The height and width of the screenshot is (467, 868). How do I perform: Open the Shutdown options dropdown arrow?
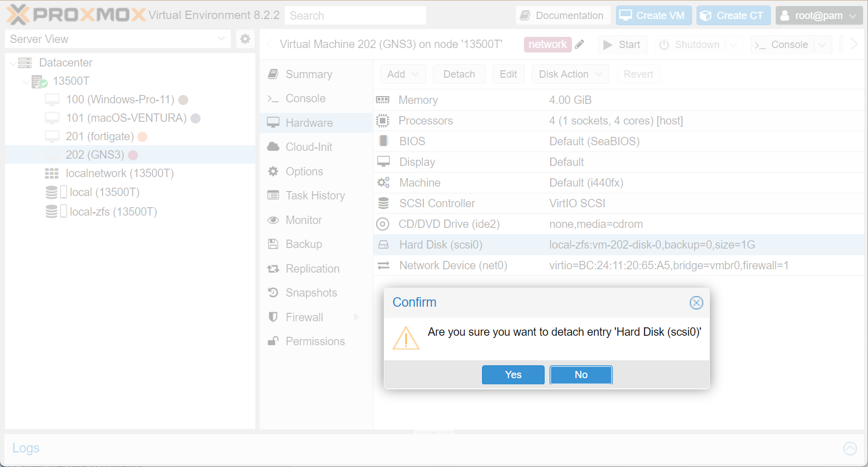[x=733, y=45]
